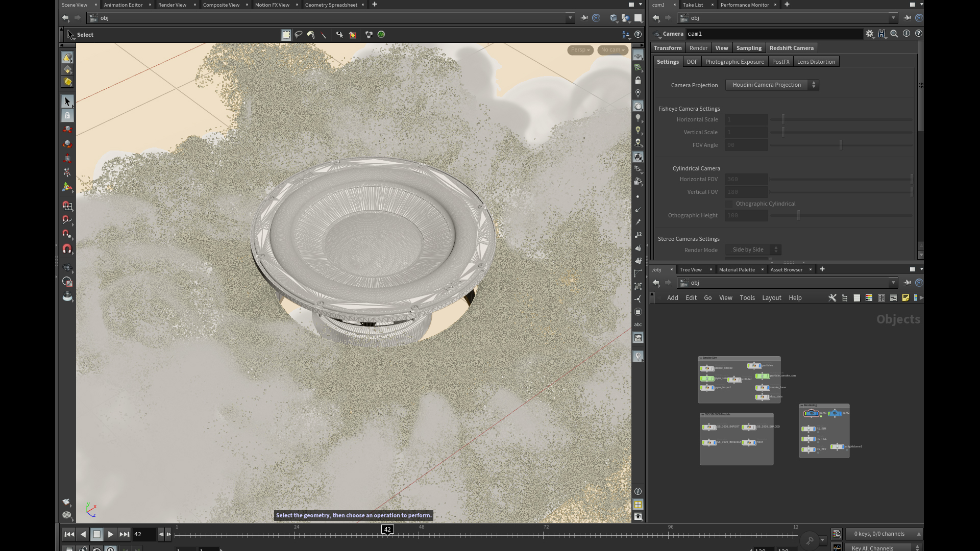Viewport: 980px width, 551px height.
Task: Open color palette icon in network toolbar
Action: click(869, 298)
